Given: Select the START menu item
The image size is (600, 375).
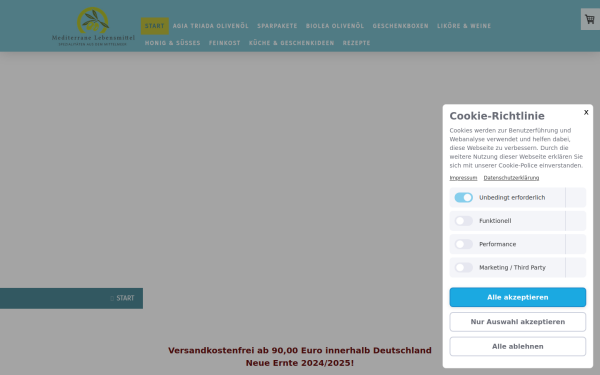Looking at the screenshot, I should (x=155, y=26).
